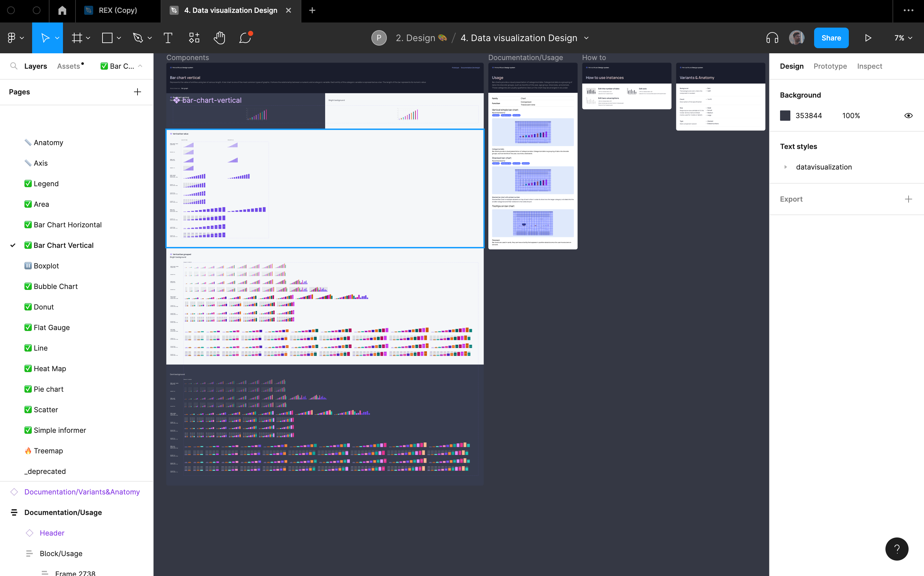Screen dimensions: 924x576
Task: Click the background color swatch 353844
Action: coord(785,116)
